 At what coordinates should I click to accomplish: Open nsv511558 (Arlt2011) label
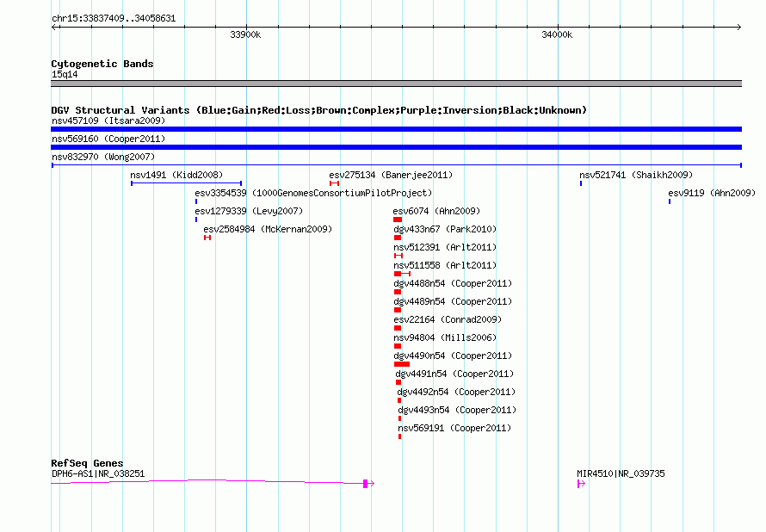click(445, 265)
